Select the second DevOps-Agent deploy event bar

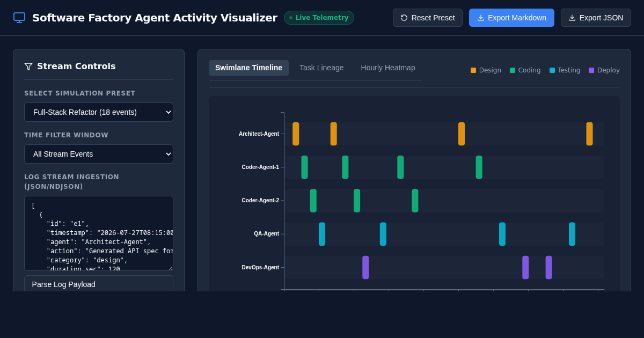[x=525, y=267]
